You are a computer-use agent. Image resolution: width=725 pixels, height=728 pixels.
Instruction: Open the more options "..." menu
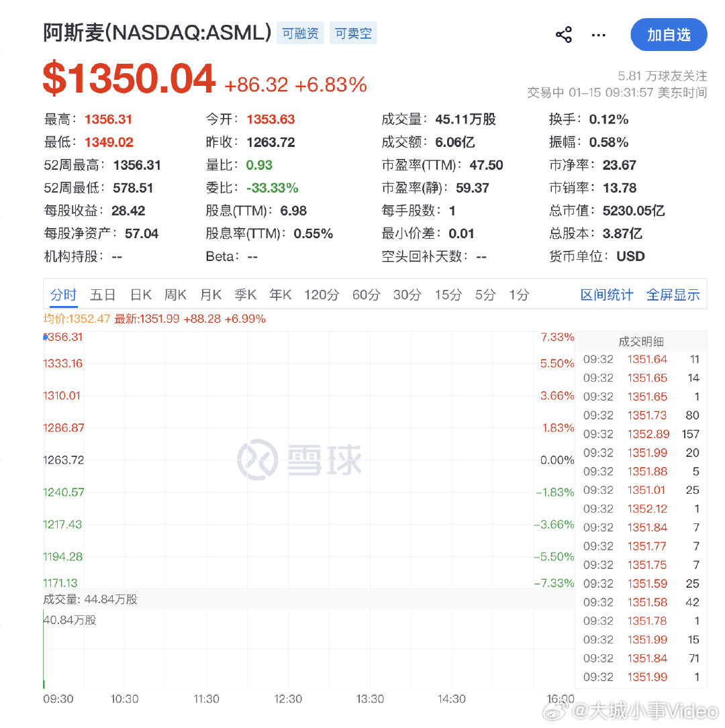point(598,35)
